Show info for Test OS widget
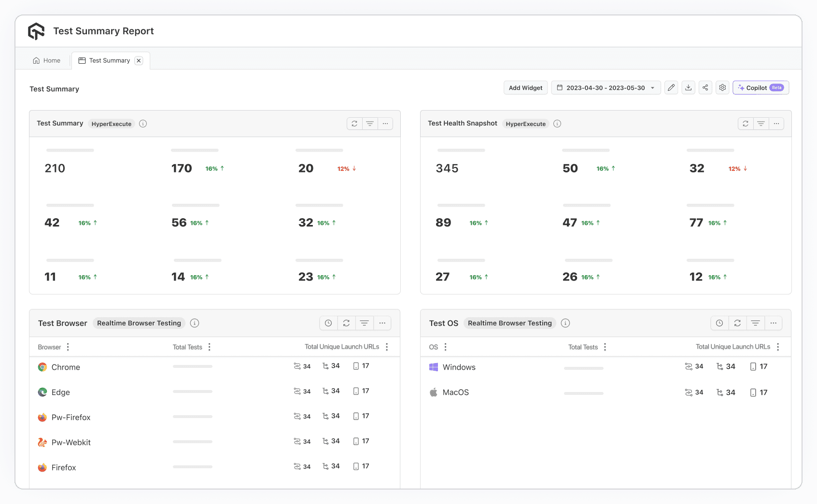This screenshot has width=817, height=504. 565,323
